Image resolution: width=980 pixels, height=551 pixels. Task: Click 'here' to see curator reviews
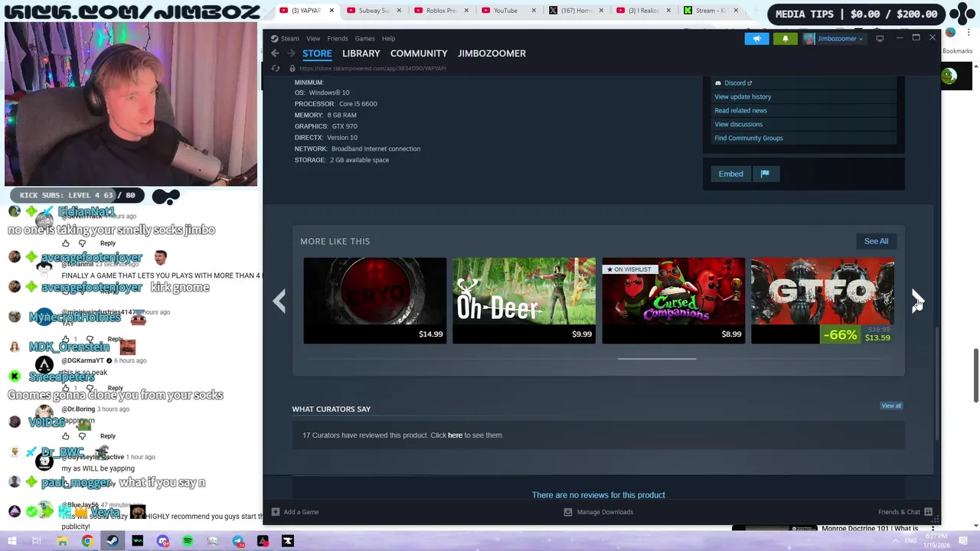tap(455, 435)
